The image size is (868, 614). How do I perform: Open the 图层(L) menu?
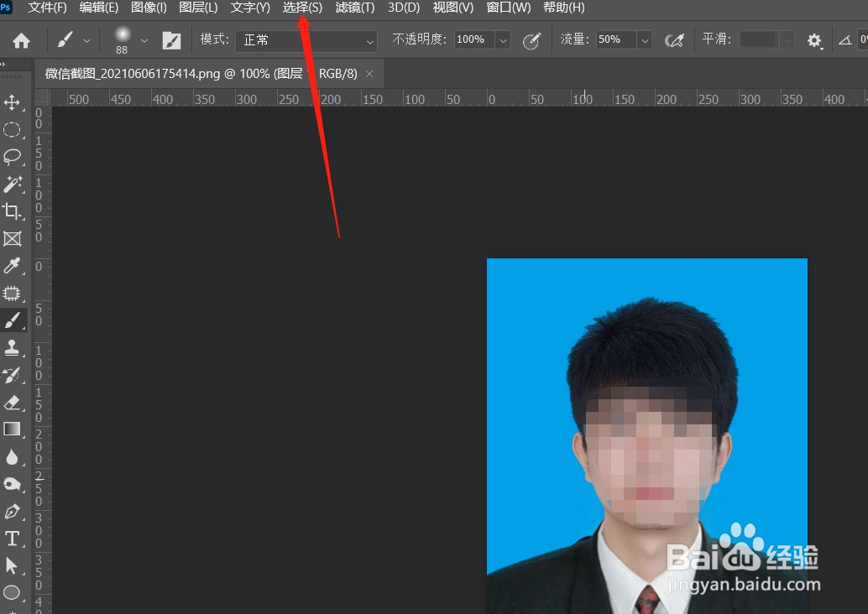(198, 8)
